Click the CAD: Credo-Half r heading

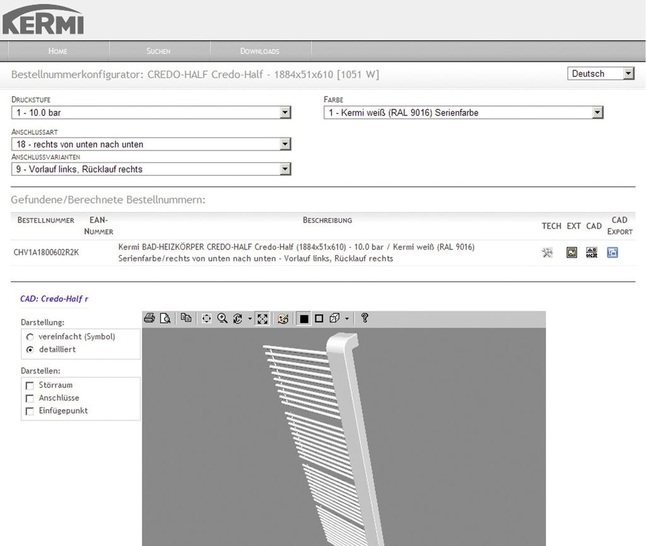click(x=54, y=299)
